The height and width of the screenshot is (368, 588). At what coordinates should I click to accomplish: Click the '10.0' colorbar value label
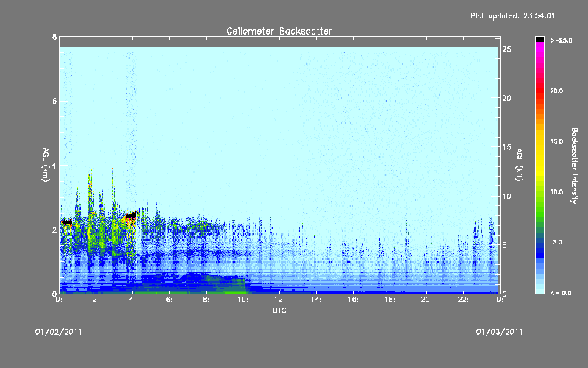(x=556, y=192)
